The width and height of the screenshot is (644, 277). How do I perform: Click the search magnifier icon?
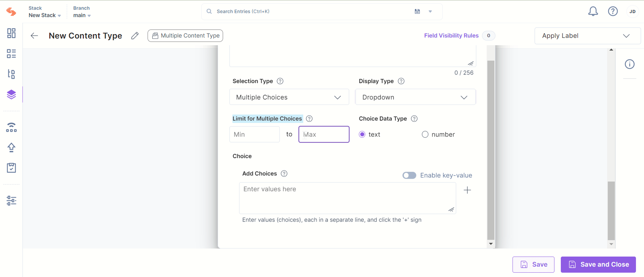209,12
